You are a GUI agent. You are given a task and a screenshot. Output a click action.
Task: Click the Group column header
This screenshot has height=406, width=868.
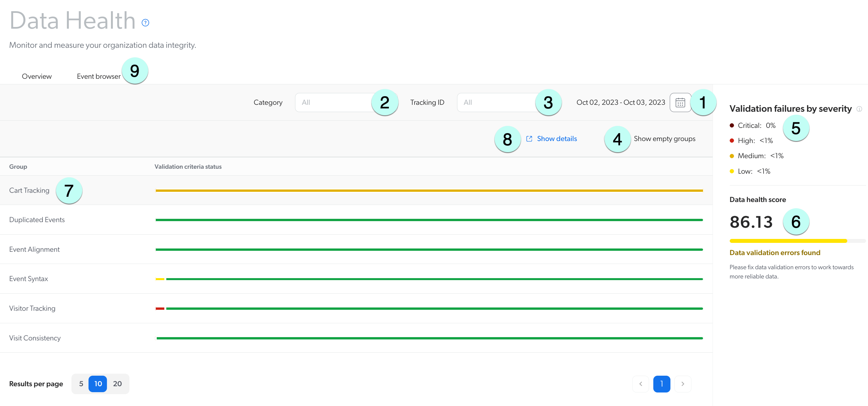coord(18,166)
